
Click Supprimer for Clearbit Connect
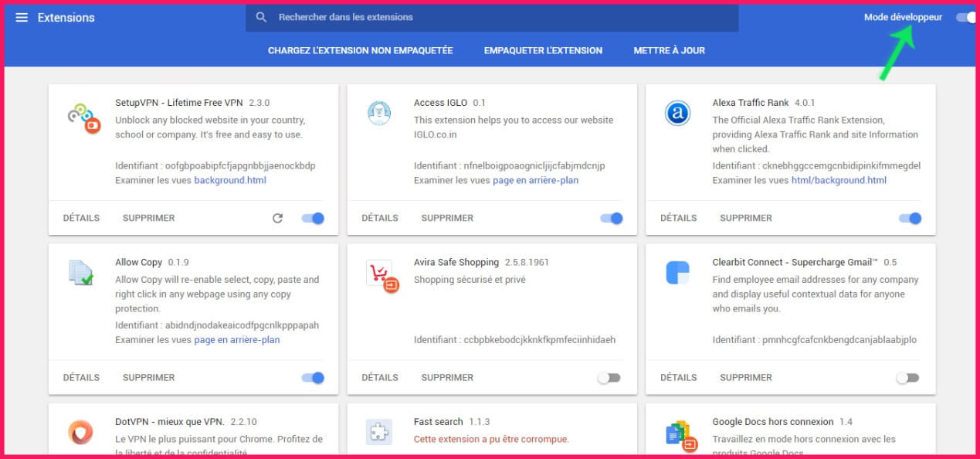(746, 378)
